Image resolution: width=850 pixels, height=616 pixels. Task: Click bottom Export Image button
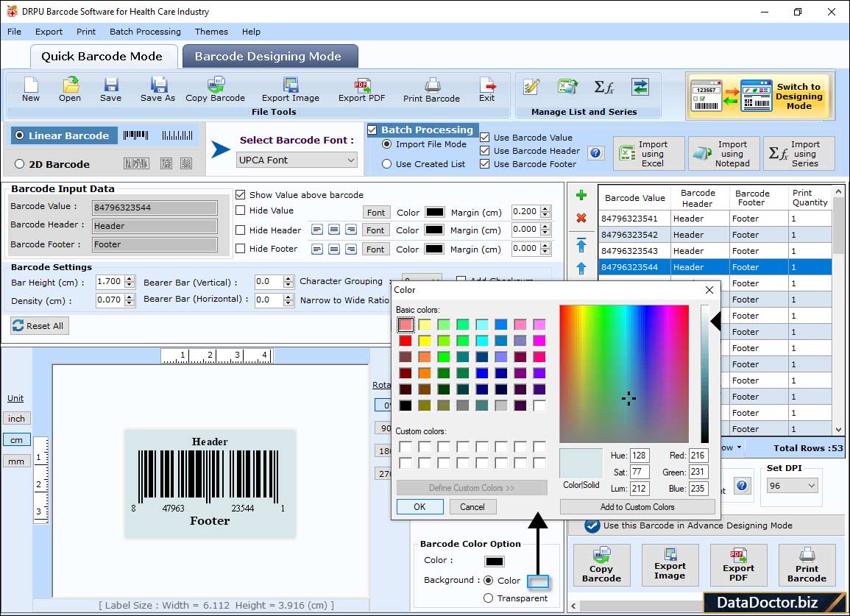pos(670,565)
